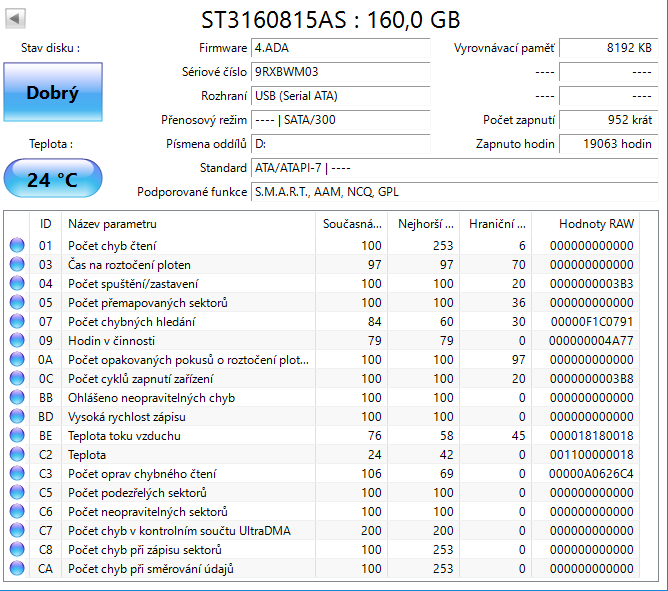Viewport: 668px width, 591px height.
Task: Click the Firmware field showing 4.ADA
Action: pos(340,48)
